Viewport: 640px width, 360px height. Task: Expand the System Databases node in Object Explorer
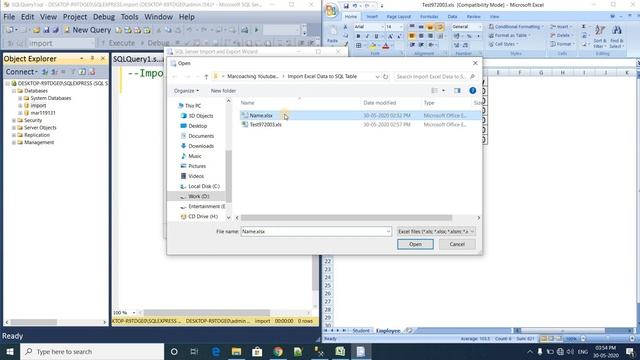coord(20,98)
